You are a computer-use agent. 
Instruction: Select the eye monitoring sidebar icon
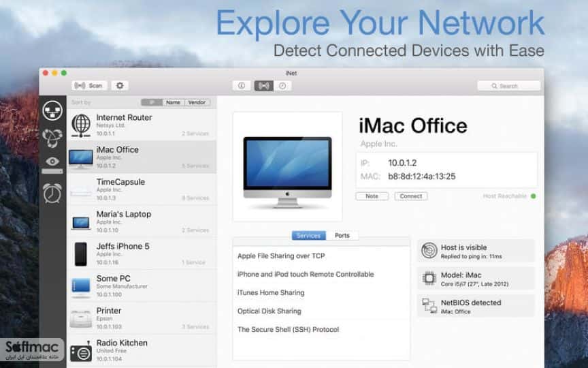[52, 162]
